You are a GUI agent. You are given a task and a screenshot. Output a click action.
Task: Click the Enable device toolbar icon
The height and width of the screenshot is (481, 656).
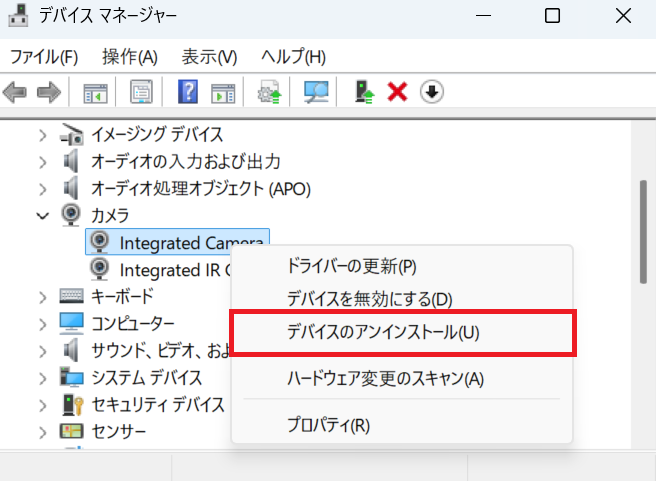pos(364,92)
